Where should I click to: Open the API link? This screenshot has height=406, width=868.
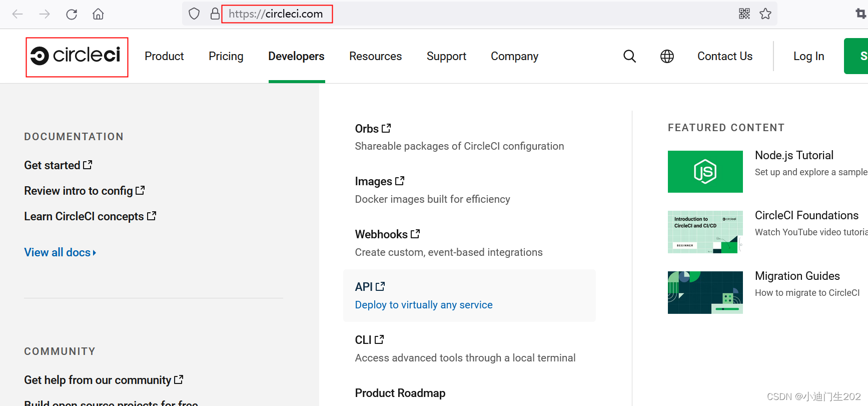click(x=364, y=287)
